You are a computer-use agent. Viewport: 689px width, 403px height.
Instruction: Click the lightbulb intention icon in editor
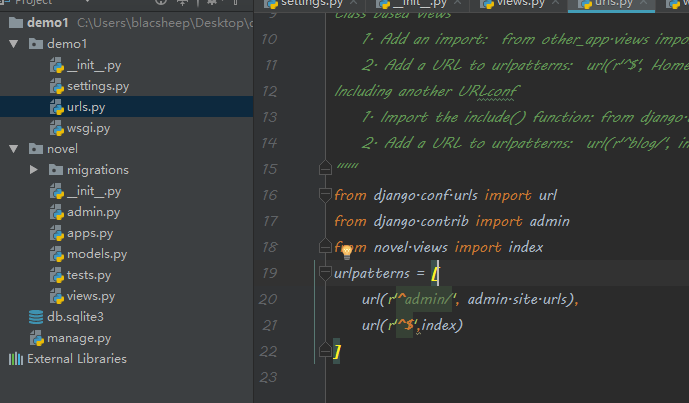348,253
